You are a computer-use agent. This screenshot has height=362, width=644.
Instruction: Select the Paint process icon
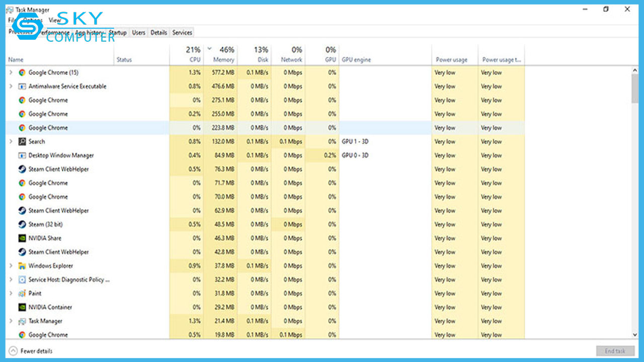pyautogui.click(x=21, y=294)
